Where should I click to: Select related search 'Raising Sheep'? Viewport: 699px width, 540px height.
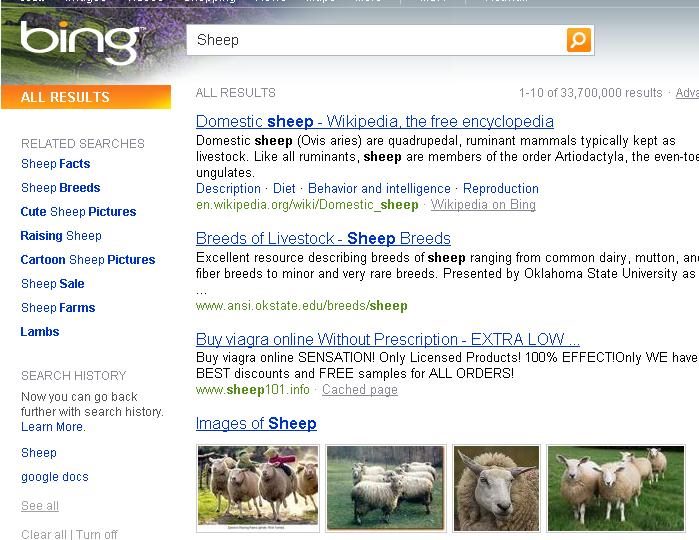pyautogui.click(x=61, y=236)
